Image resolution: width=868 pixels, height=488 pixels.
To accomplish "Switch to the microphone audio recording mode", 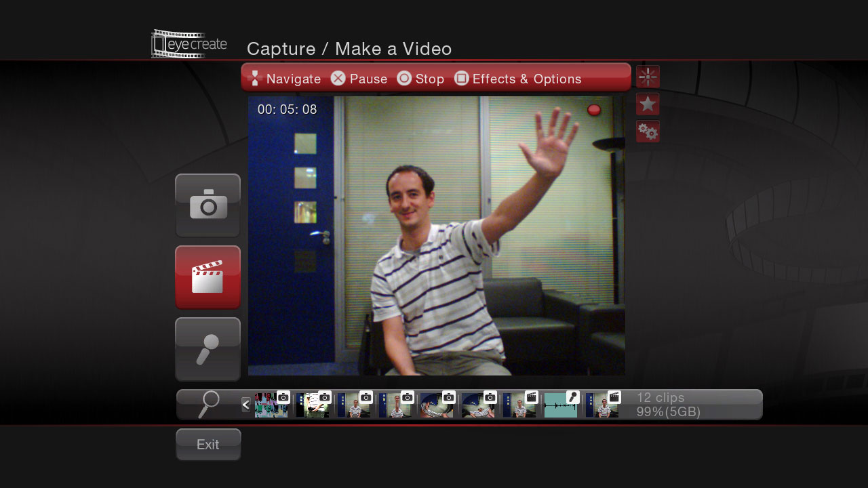I will (x=208, y=349).
